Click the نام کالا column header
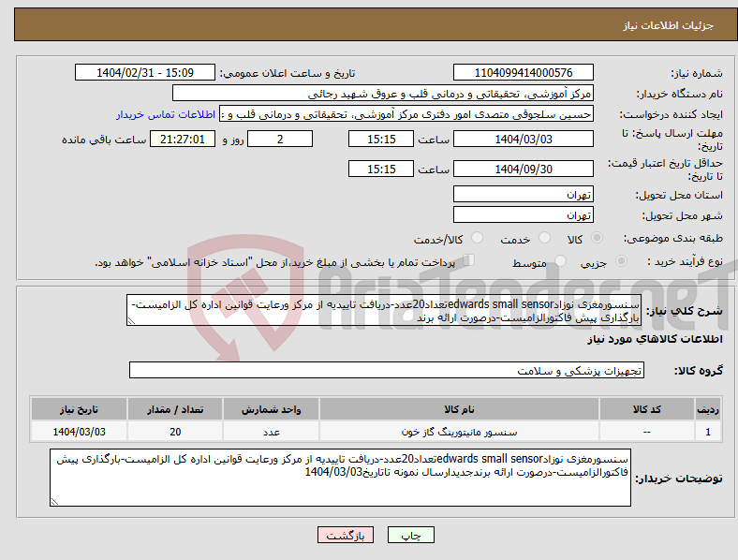This screenshot has width=738, height=560. (459, 409)
